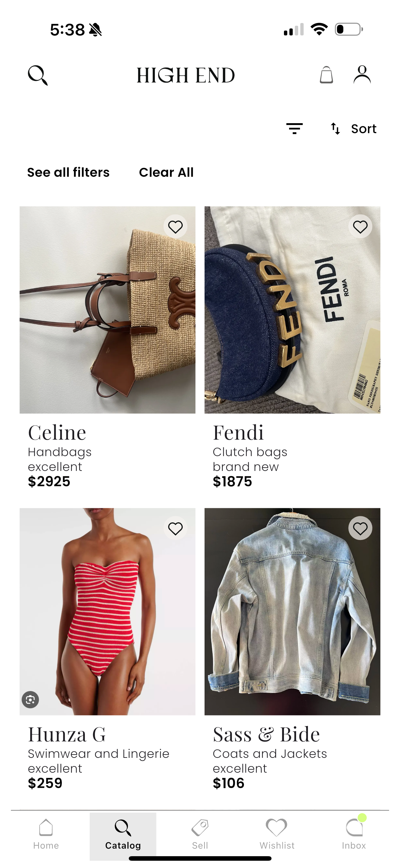Go to the Home tab

(x=46, y=834)
